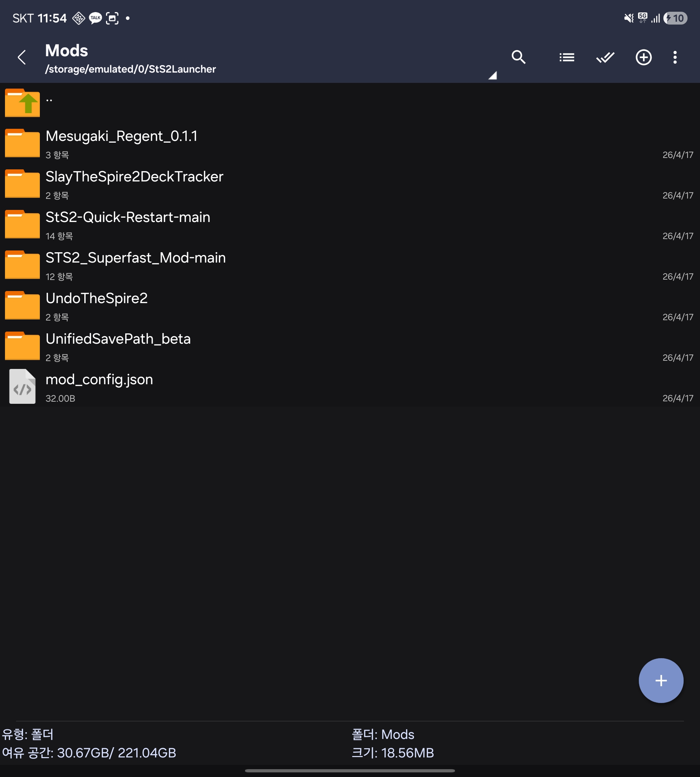Tap the Mods title in header
This screenshot has width=700, height=777.
click(x=67, y=51)
